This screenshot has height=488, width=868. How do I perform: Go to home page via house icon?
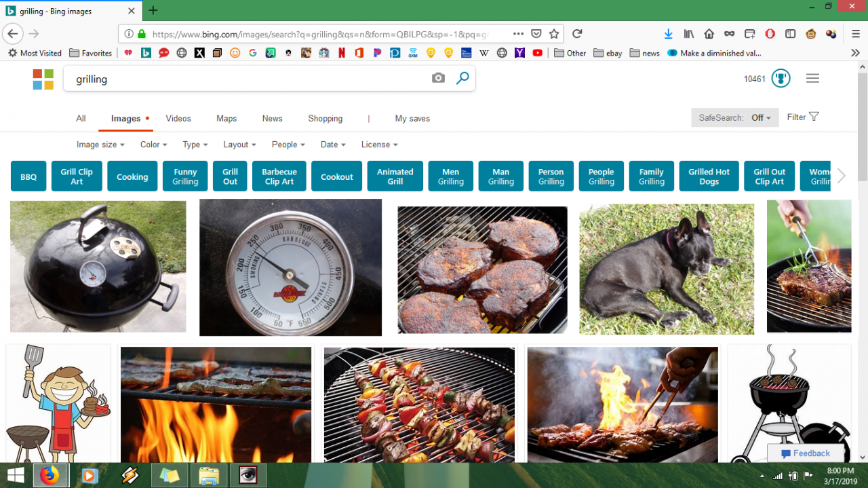(x=709, y=34)
